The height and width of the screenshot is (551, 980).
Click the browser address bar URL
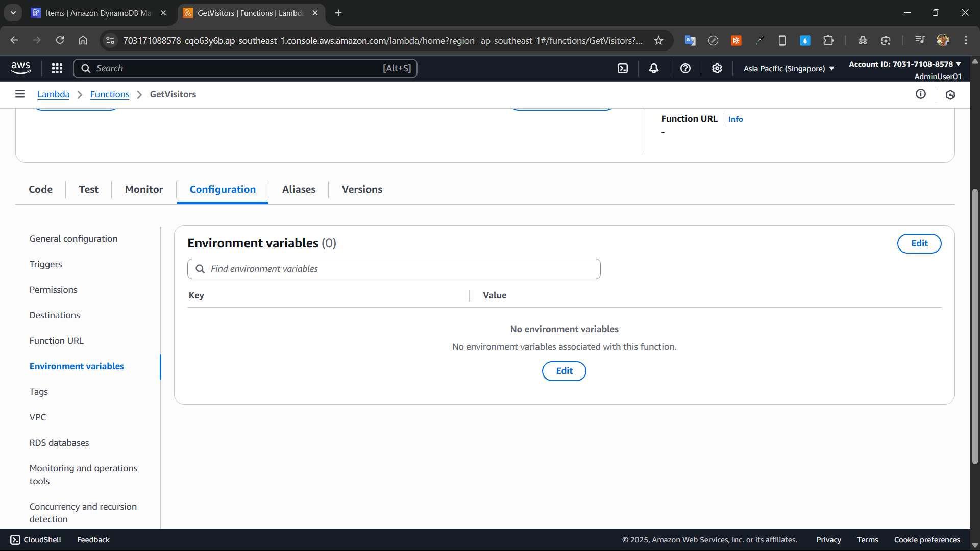pos(383,40)
